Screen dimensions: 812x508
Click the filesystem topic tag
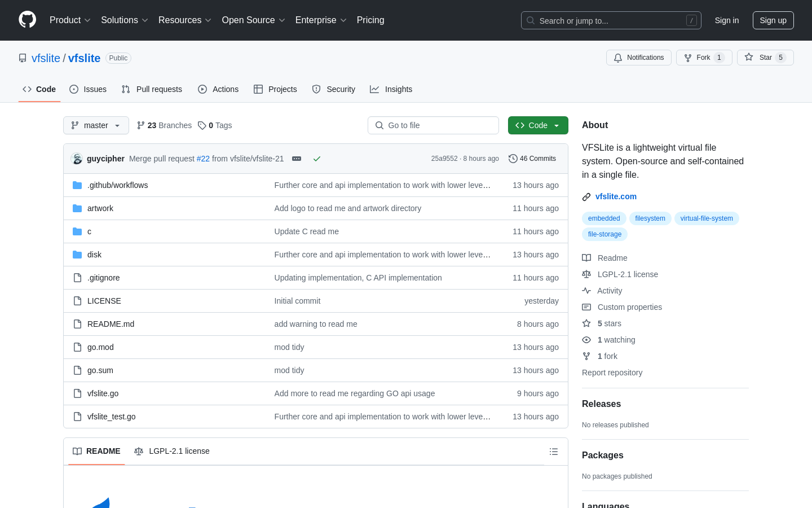tap(650, 218)
